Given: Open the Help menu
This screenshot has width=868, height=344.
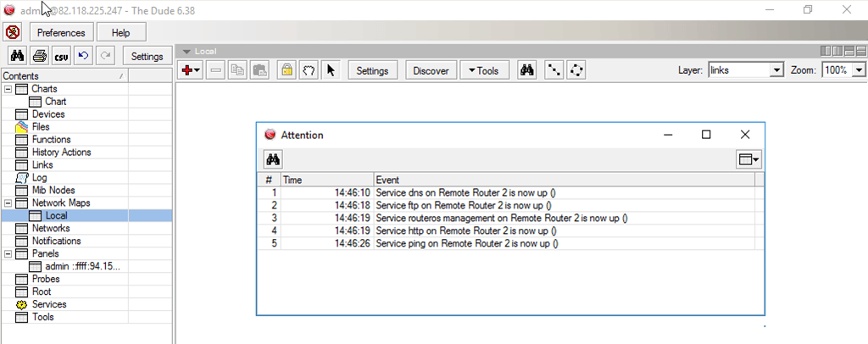Looking at the screenshot, I should tap(120, 33).
